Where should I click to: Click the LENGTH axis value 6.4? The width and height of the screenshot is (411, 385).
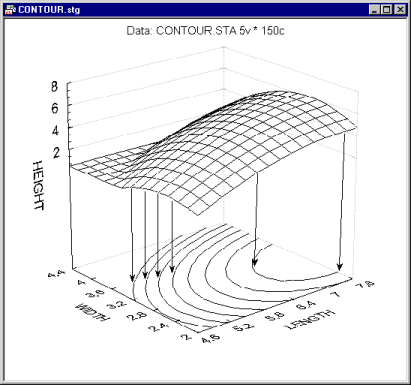click(305, 304)
